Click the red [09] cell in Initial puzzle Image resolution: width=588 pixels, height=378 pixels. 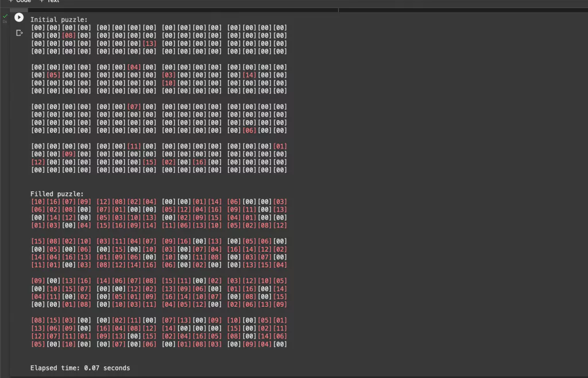pos(69,154)
